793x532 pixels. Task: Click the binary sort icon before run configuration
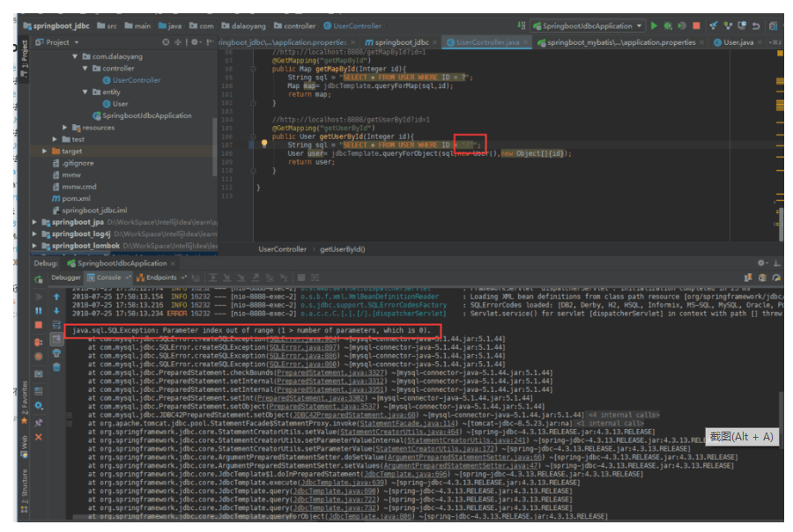pos(522,26)
